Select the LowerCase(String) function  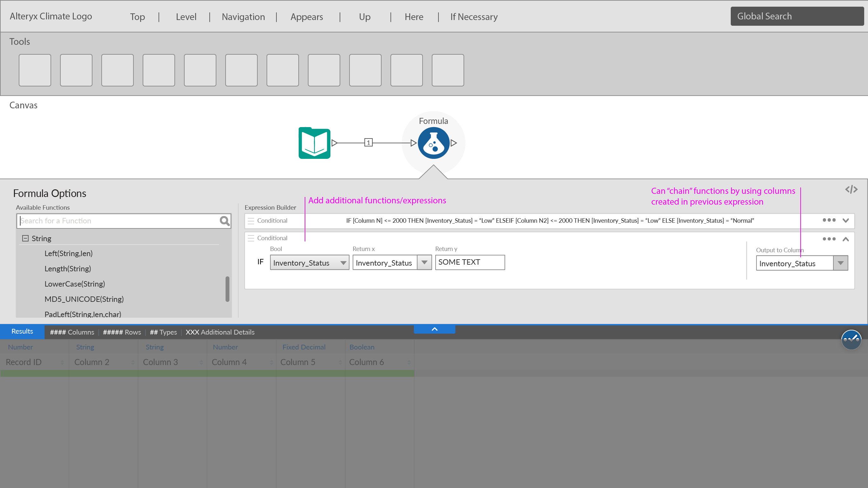(74, 284)
